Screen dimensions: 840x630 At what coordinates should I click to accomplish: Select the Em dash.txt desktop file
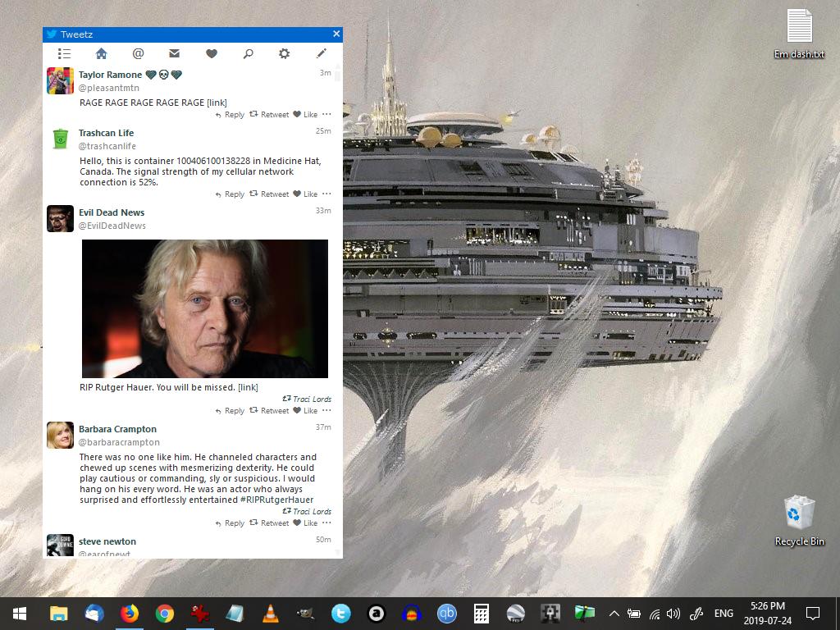point(799,34)
